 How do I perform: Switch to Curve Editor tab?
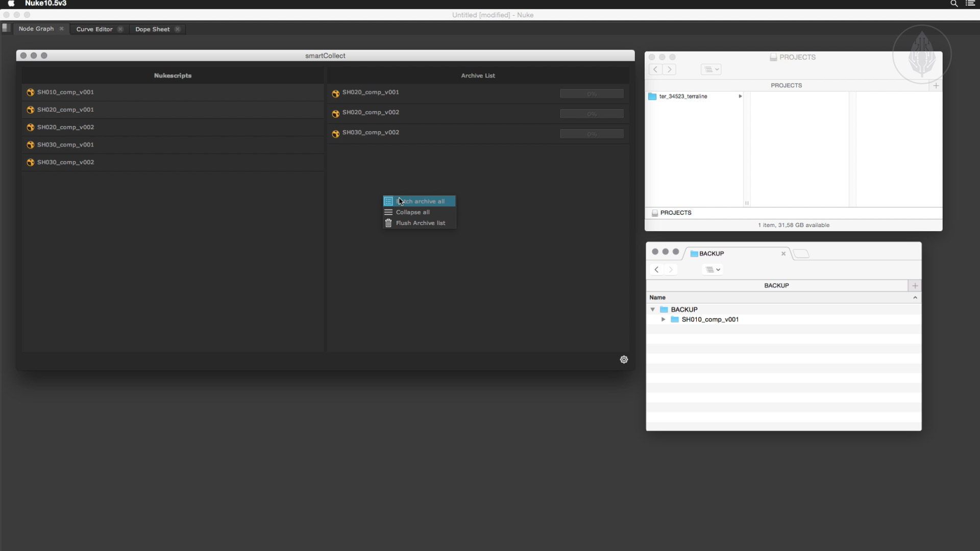(x=94, y=29)
